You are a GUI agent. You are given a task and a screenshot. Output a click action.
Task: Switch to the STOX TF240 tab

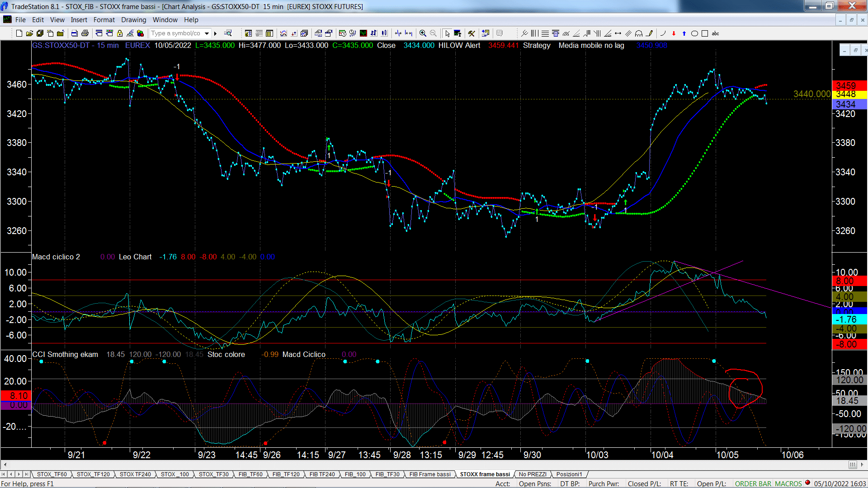pos(135,474)
